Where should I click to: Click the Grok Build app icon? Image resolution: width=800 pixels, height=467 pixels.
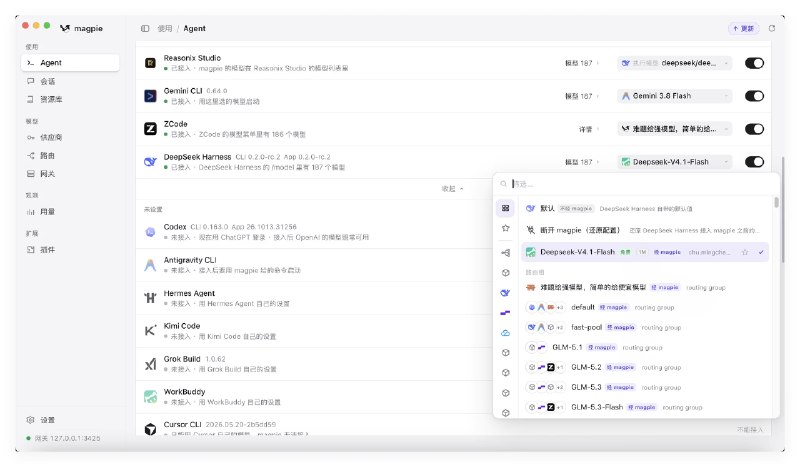pos(150,364)
